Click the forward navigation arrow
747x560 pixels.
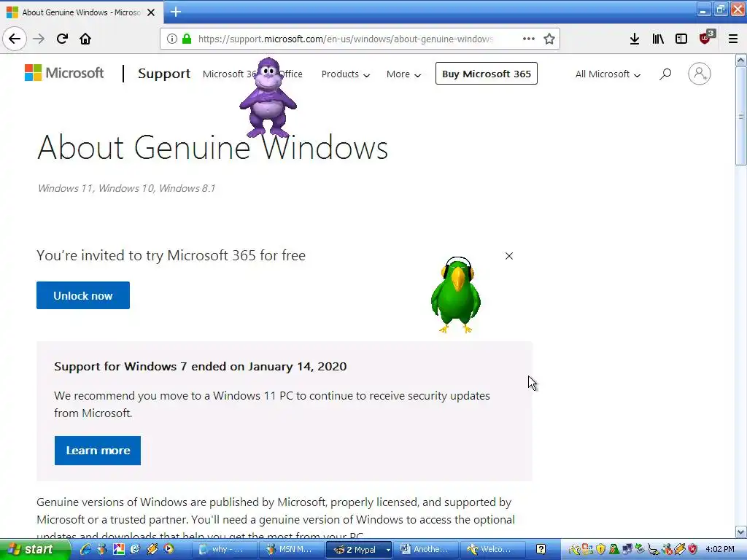39,39
